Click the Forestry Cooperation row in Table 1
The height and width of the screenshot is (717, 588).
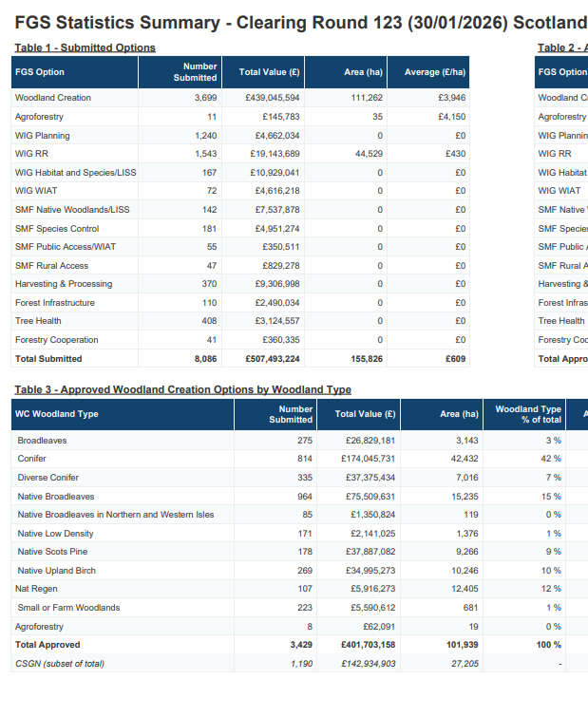coord(57,340)
